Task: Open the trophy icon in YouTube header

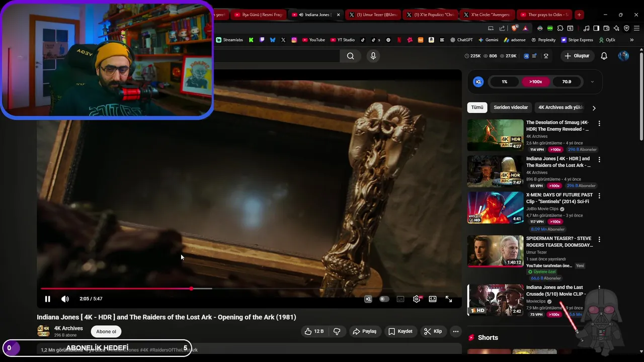Action: pos(546,56)
